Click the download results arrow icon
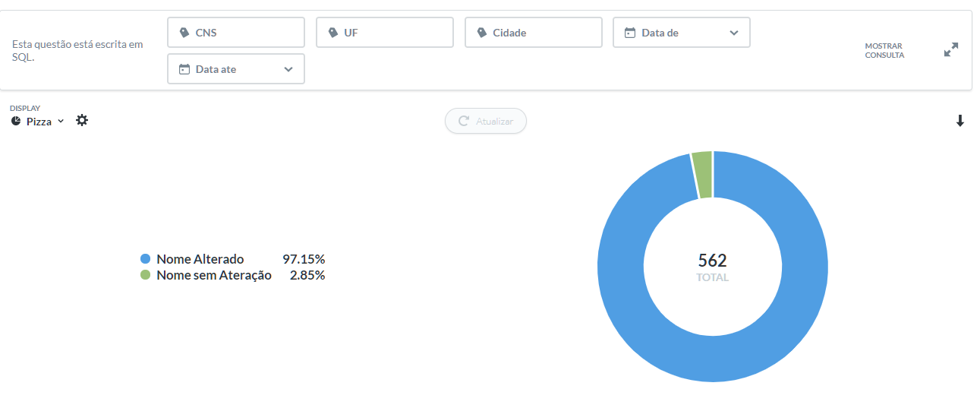The width and height of the screenshot is (980, 408). pos(960,121)
